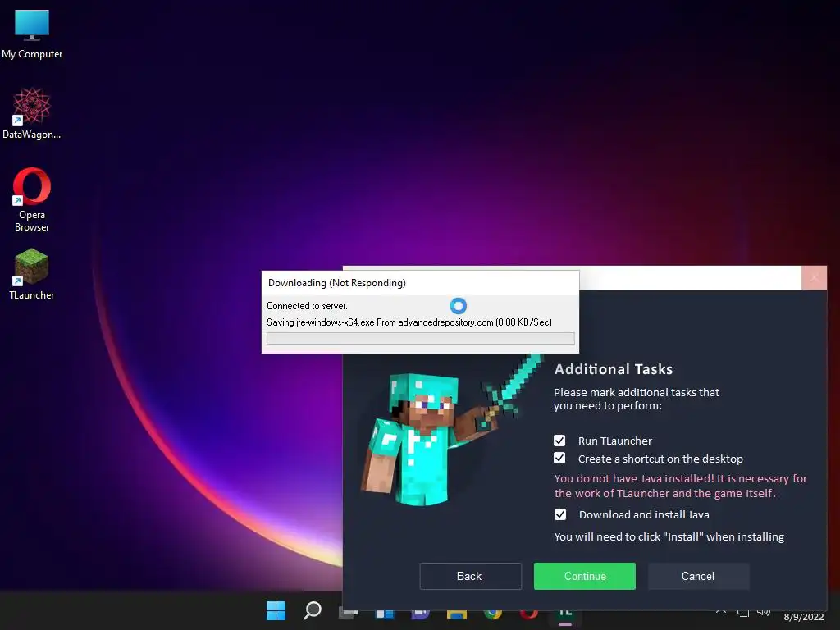840x630 pixels.
Task: Open the Widgets icon on the taskbar
Action: click(x=384, y=614)
